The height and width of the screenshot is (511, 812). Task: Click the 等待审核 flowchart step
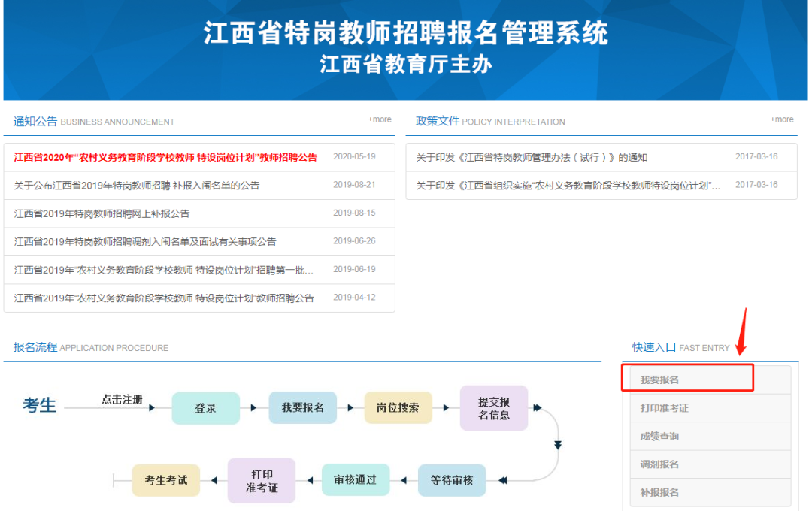click(x=452, y=480)
